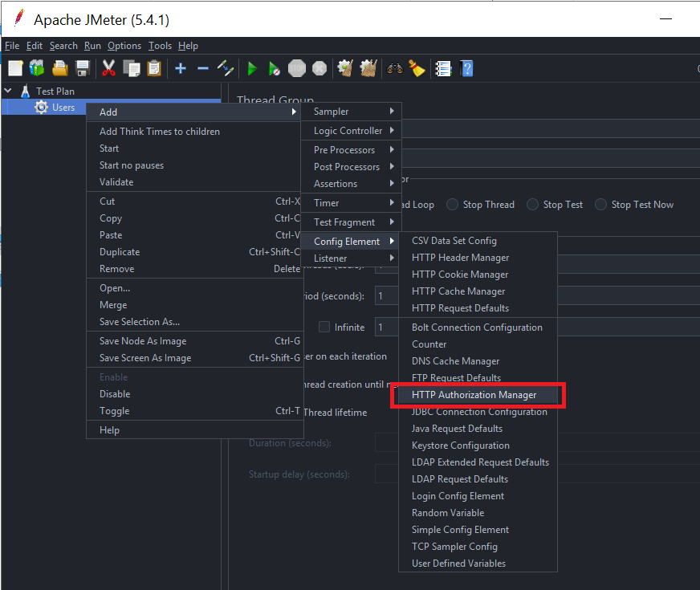This screenshot has height=590, width=700.
Task: Choose User Defined Variables
Action: point(478,564)
